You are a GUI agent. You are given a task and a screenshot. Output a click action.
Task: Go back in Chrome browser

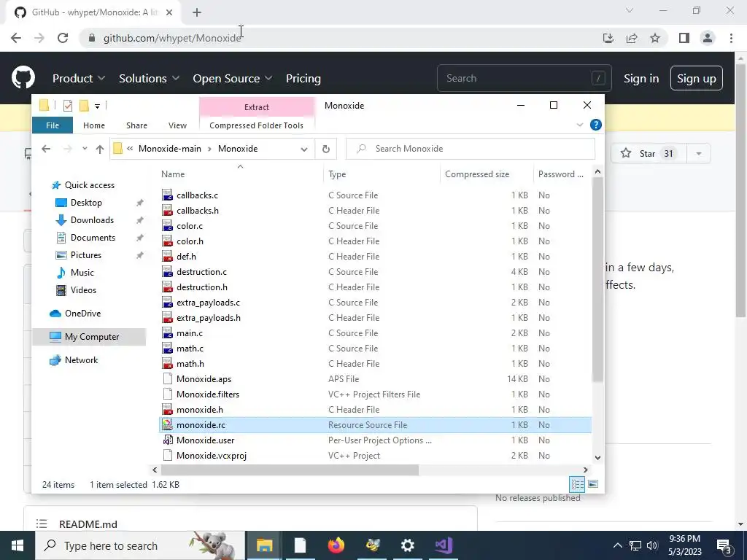point(16,38)
